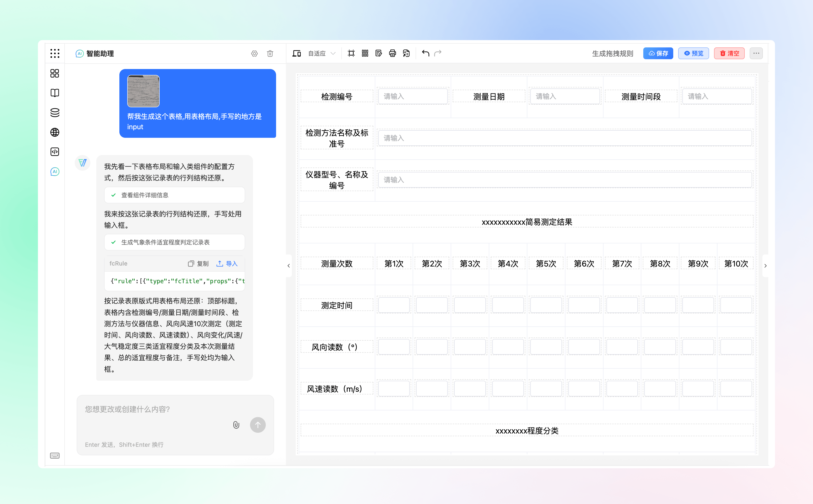Delete chat history with trash icon
Viewport: 813px width, 504px height.
pos(270,54)
